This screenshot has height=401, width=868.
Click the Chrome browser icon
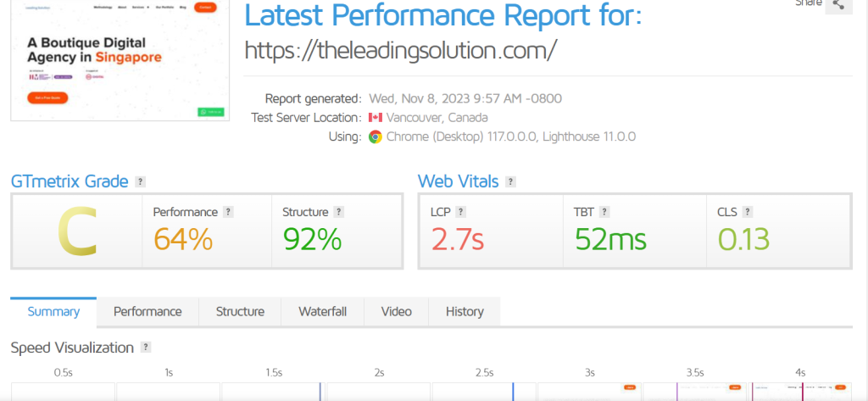point(376,136)
